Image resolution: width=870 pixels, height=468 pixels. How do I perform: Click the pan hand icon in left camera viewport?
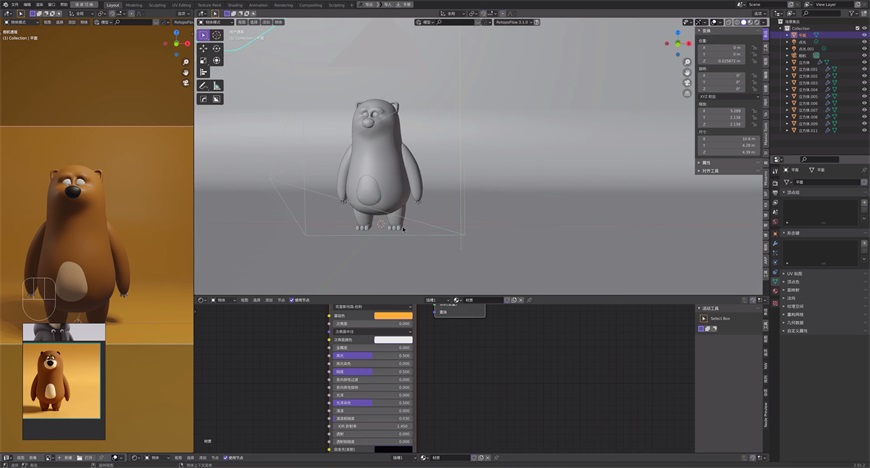tap(186, 73)
